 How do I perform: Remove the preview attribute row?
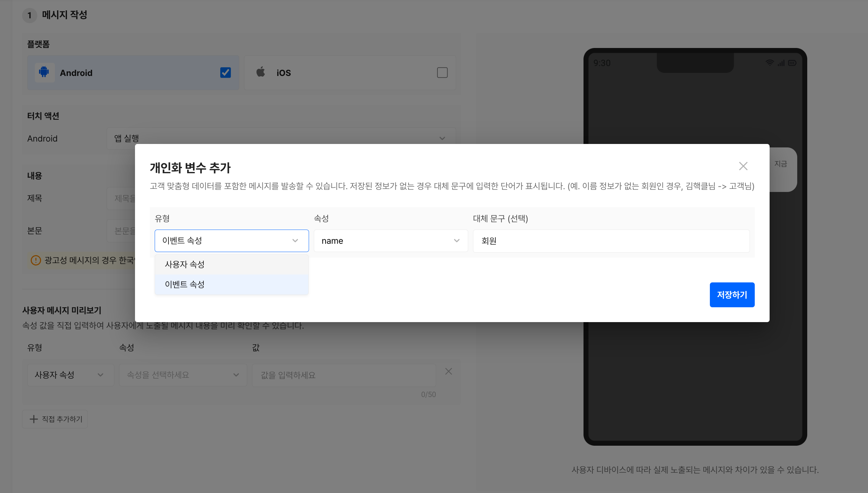click(x=449, y=371)
